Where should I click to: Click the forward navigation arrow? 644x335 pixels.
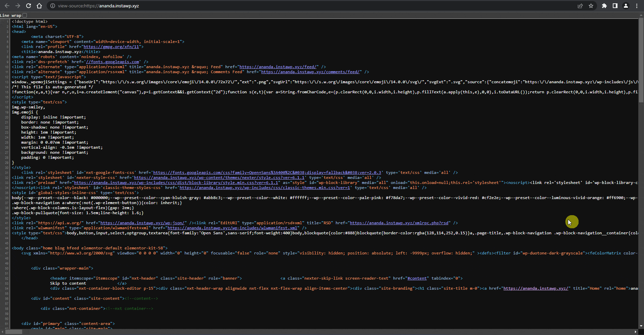pyautogui.click(x=18, y=6)
